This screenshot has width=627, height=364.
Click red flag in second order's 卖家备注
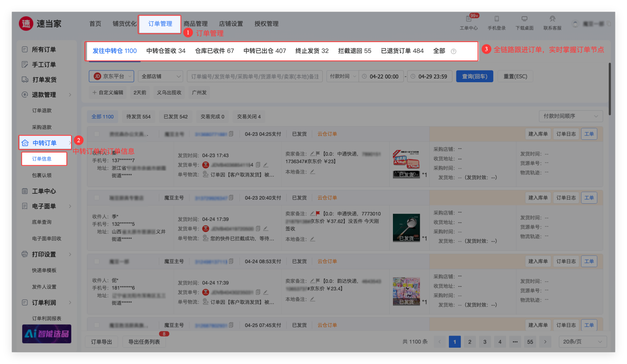click(x=318, y=213)
